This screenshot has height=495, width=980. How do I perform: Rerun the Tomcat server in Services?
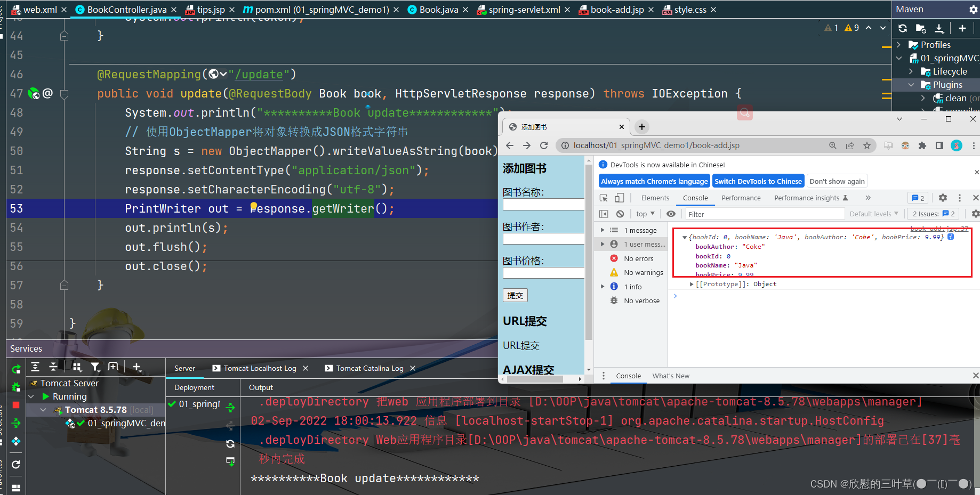[16, 369]
